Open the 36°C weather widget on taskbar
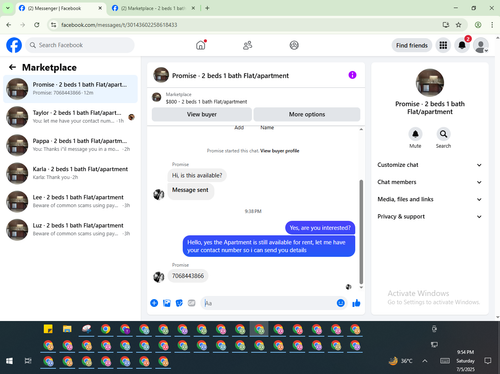Image resolution: width=500 pixels, height=374 pixels. click(x=401, y=361)
